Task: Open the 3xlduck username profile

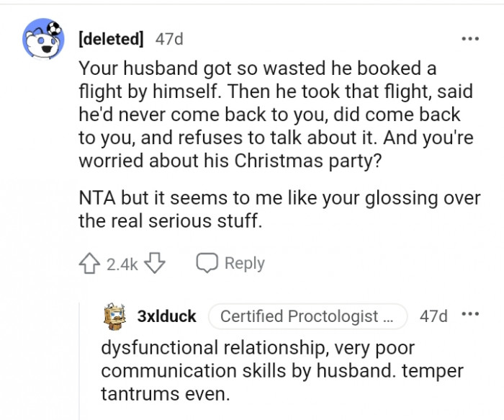Action: coord(166,316)
